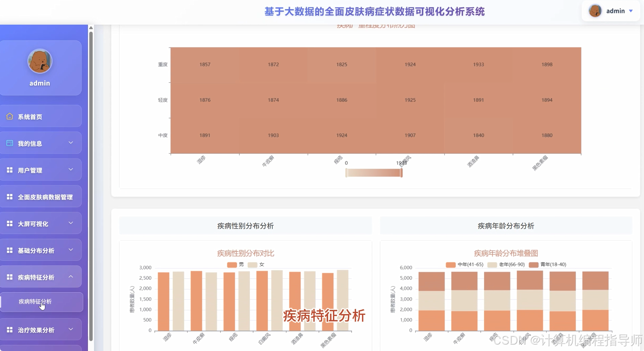Screen dimensions: 644x351
Task: Select the home icon beside 系统首页
Action: click(x=9, y=117)
